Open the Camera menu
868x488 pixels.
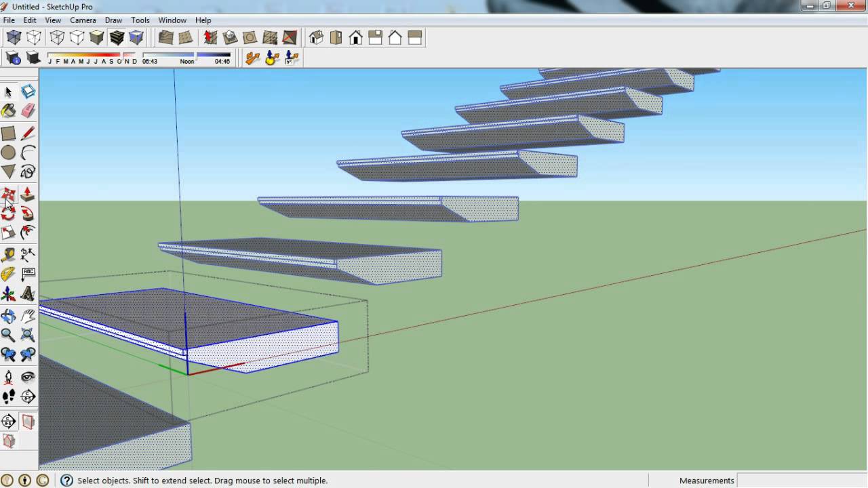[x=83, y=20]
